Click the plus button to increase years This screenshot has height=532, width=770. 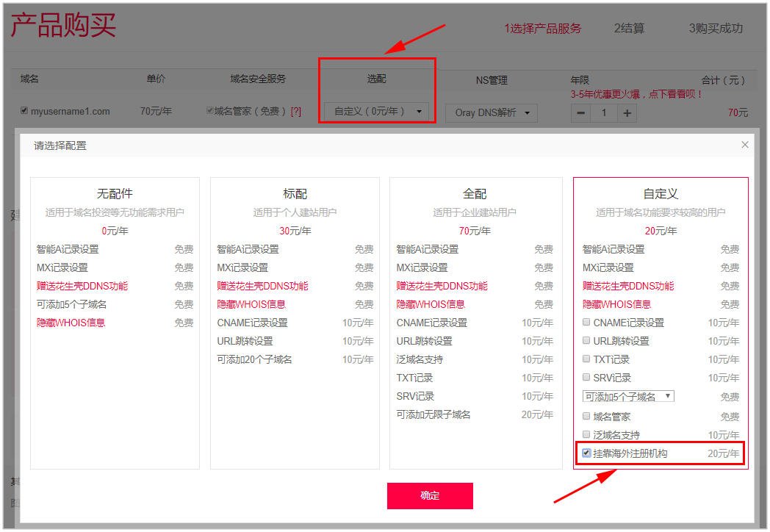627,113
